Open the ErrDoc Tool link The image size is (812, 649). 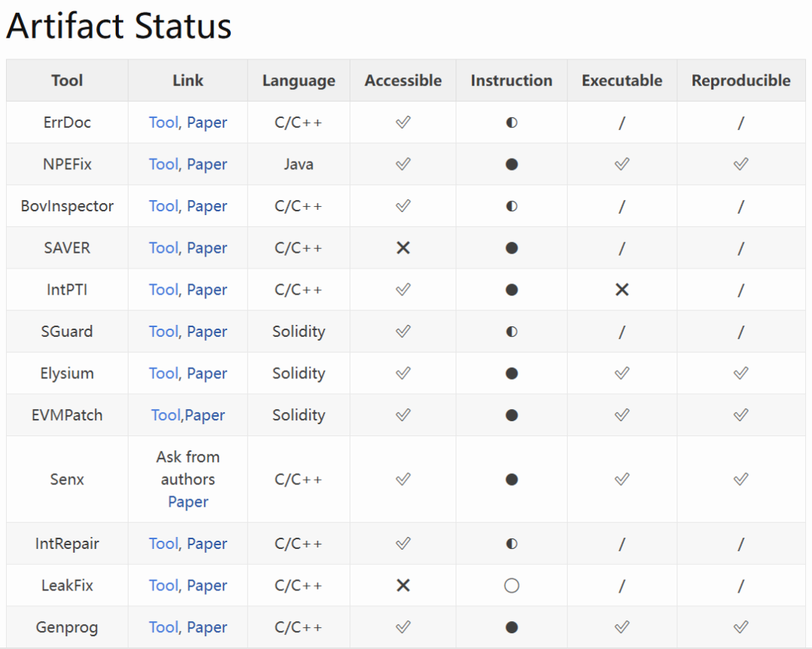163,123
